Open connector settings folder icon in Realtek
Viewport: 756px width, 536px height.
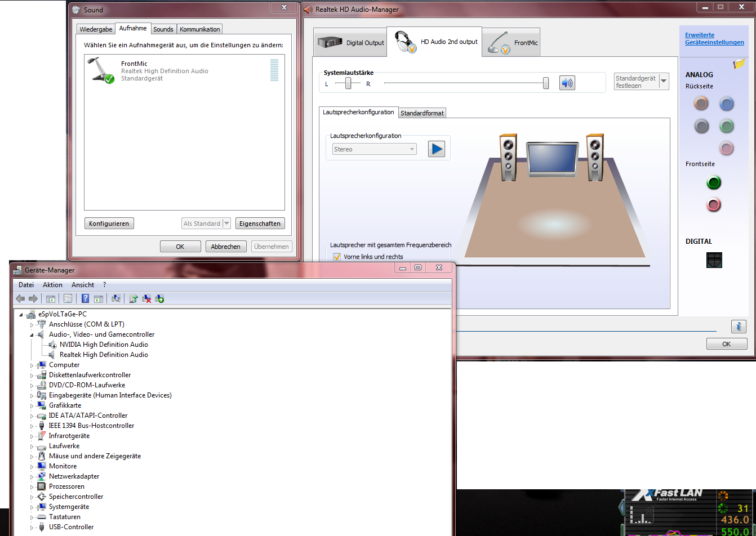pos(740,64)
